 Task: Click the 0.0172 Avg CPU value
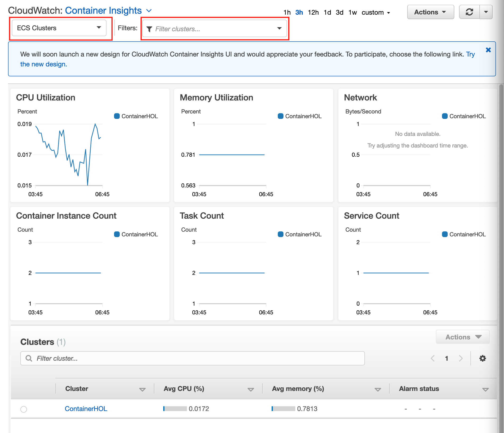[x=199, y=409]
